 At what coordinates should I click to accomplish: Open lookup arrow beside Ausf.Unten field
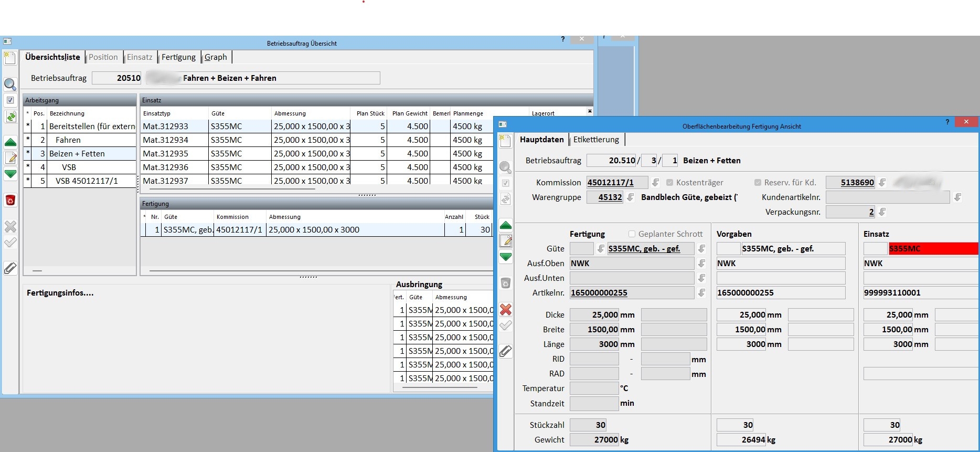coord(702,278)
